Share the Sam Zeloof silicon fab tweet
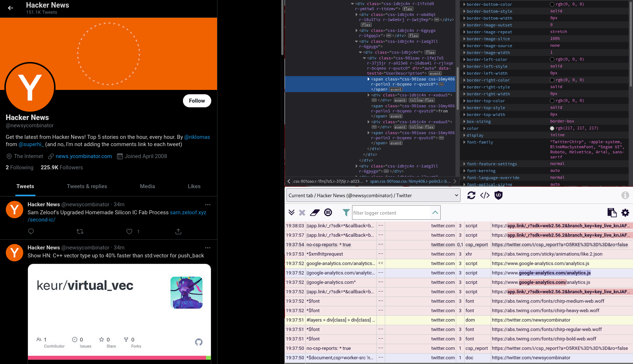The width and height of the screenshot is (633, 364). [x=178, y=231]
